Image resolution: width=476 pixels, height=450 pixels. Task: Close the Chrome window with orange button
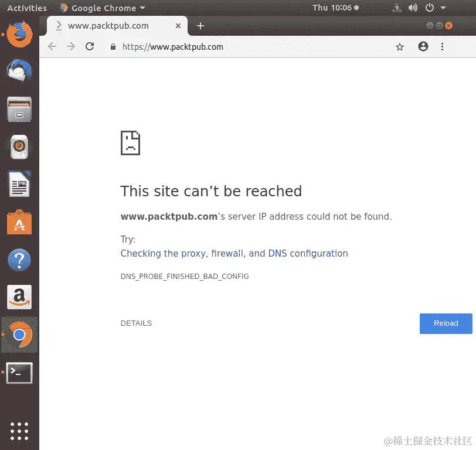click(x=448, y=26)
